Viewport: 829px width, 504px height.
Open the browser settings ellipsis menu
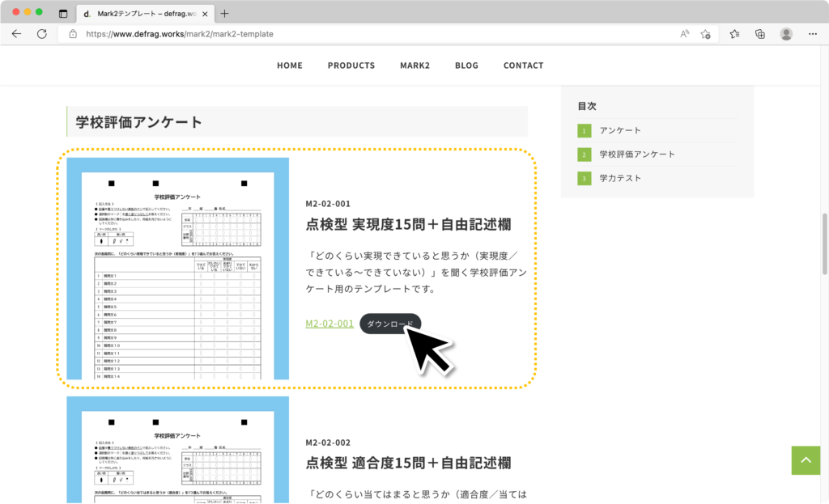pyautogui.click(x=813, y=34)
